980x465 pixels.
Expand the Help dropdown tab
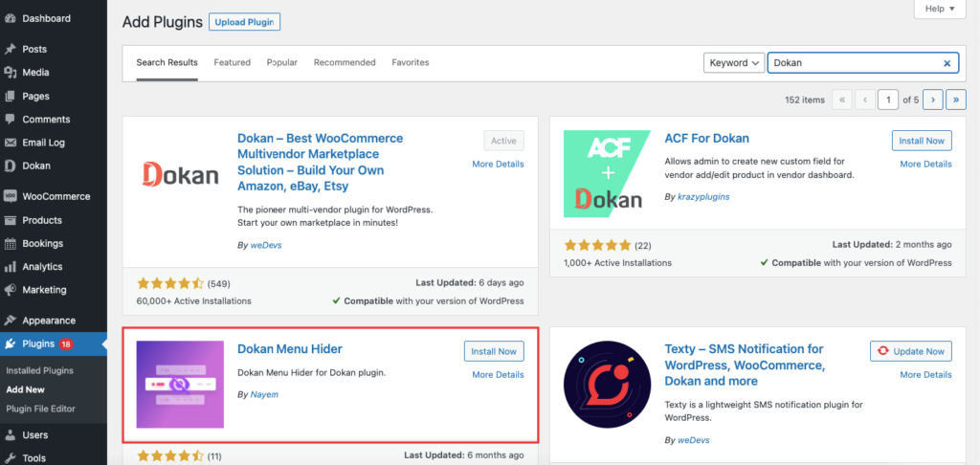[940, 9]
